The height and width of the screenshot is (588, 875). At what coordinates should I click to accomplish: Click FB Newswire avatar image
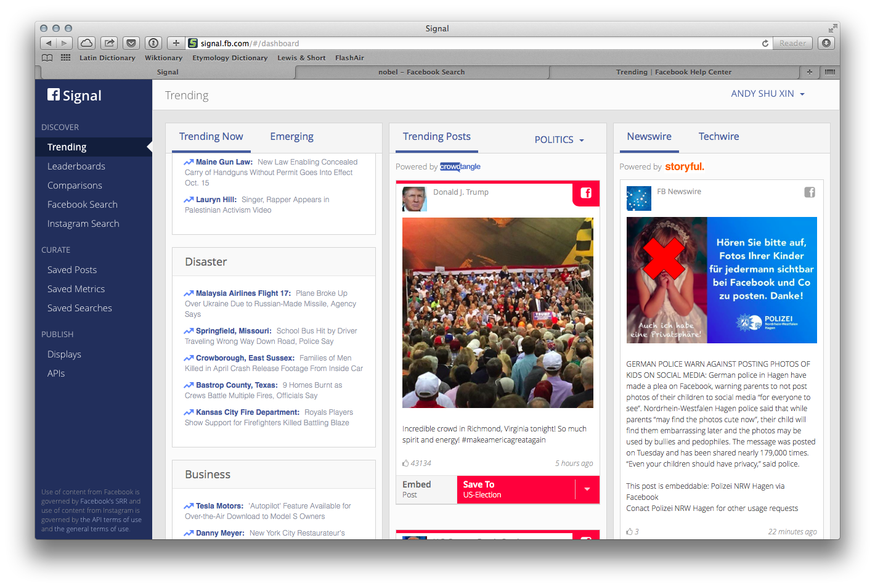point(638,198)
